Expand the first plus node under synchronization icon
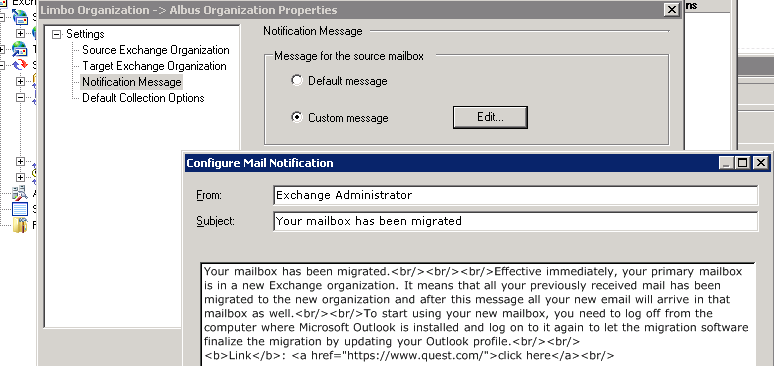Screen dimensions: 774x366 (20, 81)
